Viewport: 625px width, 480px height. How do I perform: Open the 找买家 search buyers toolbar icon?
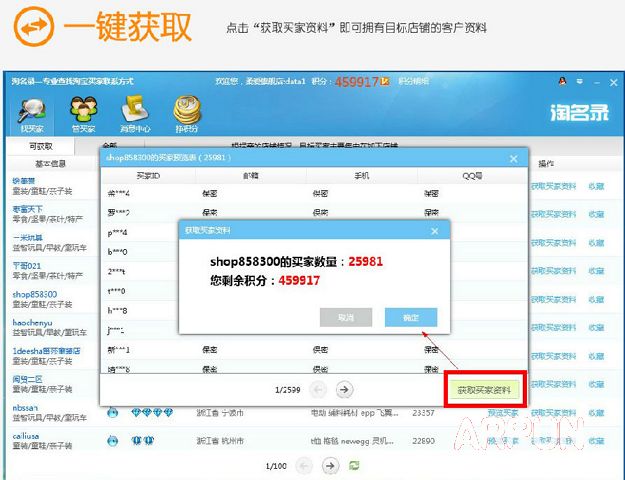coord(32,114)
